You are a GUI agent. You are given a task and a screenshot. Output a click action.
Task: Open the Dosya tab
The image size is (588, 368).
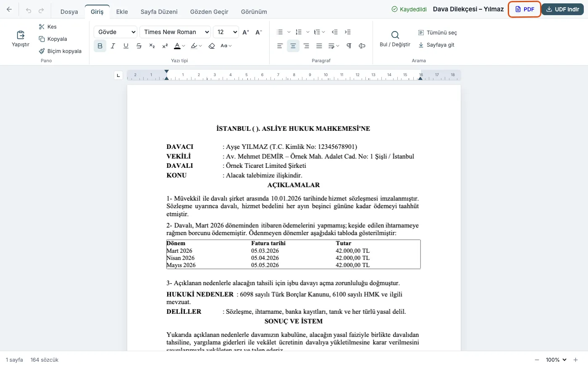tap(69, 12)
